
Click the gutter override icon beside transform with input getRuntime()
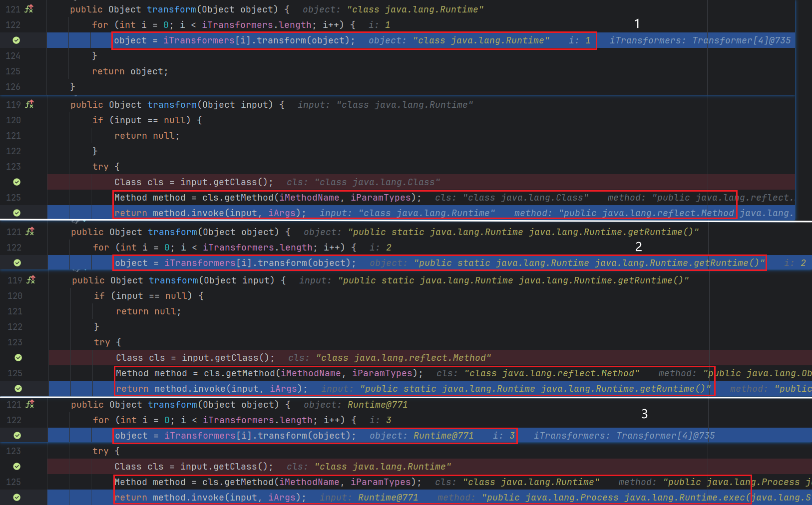pos(31,280)
